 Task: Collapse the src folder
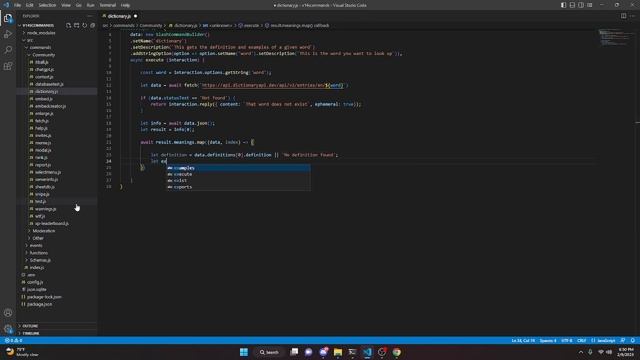[29, 40]
